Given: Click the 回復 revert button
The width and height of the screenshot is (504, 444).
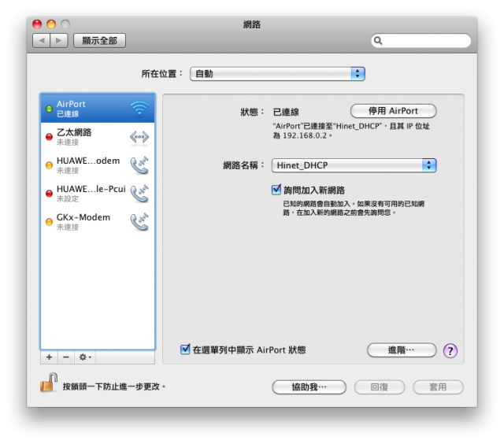Looking at the screenshot, I should pyautogui.click(x=380, y=387).
